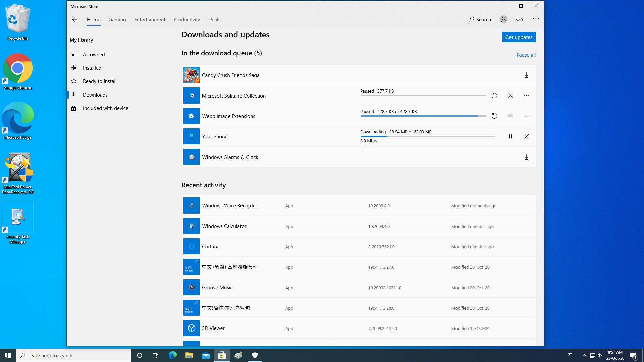
Task: Switch to the Gaming tab
Action: click(117, 20)
